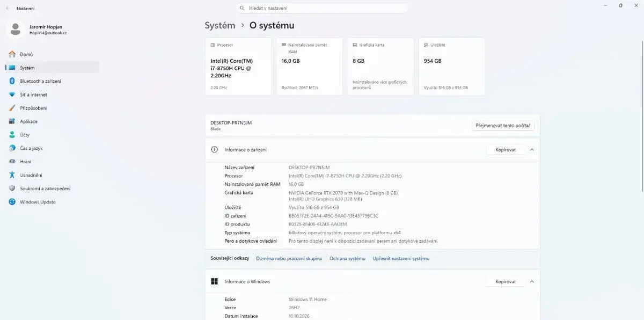Viewport: 644px width, 320px height.
Task: Click Windows 11 Home edition value
Action: coord(308,299)
